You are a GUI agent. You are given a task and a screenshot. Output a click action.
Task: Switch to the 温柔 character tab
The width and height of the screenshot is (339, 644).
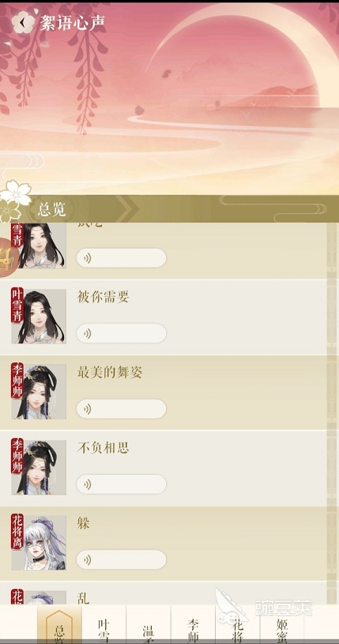pyautogui.click(x=149, y=626)
